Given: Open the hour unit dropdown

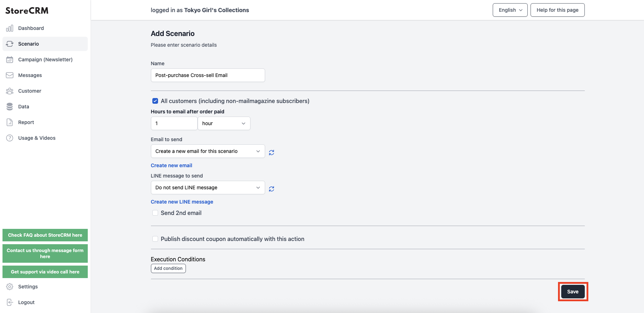Looking at the screenshot, I should (224, 123).
